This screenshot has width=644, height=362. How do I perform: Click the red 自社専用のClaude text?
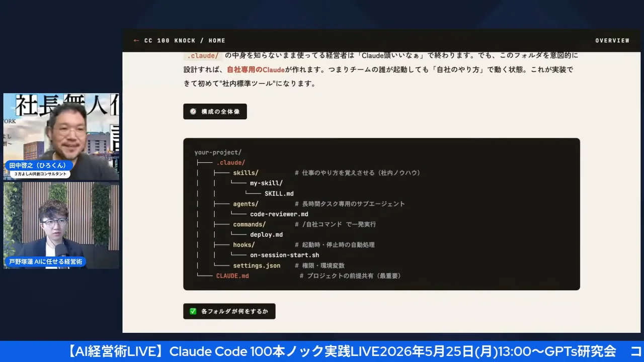tap(256, 69)
